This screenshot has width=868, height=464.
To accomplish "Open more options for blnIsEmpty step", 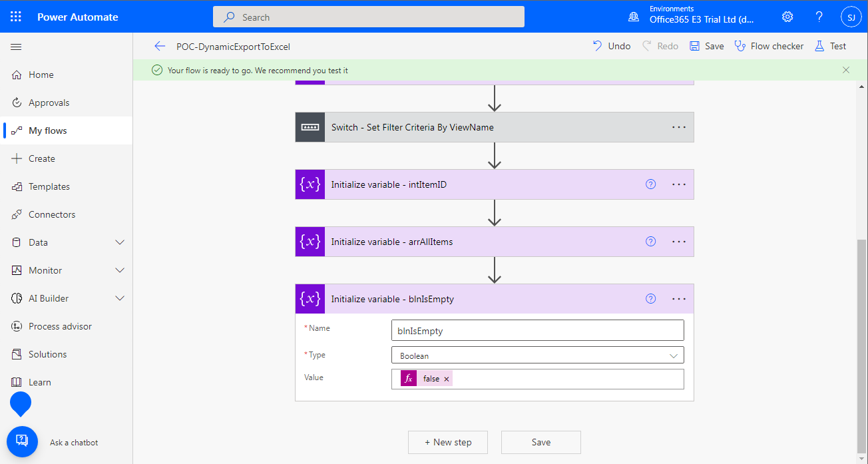I will [678, 299].
